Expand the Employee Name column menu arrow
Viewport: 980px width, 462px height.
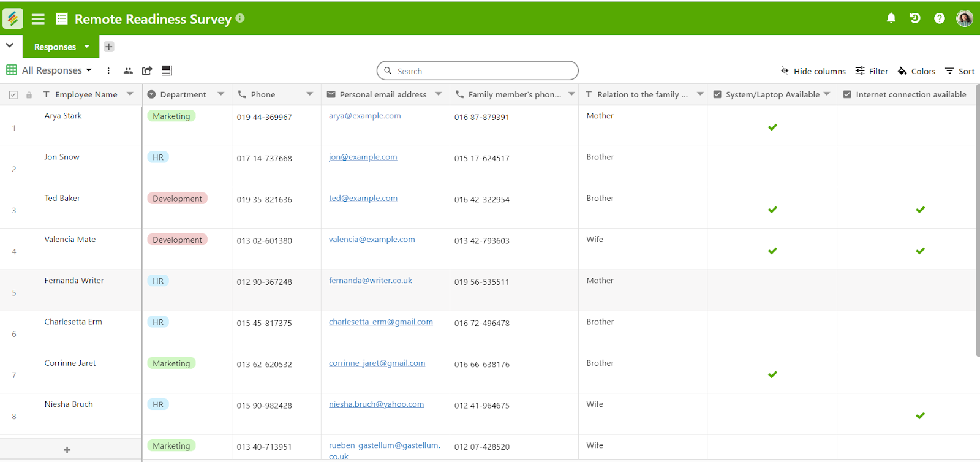pos(130,94)
